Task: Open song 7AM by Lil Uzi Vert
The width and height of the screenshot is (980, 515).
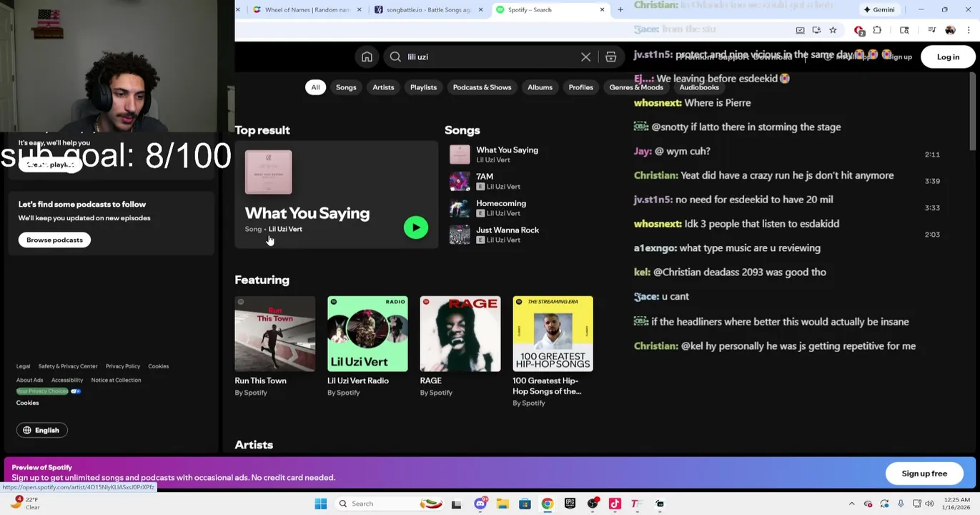Action: [484, 177]
